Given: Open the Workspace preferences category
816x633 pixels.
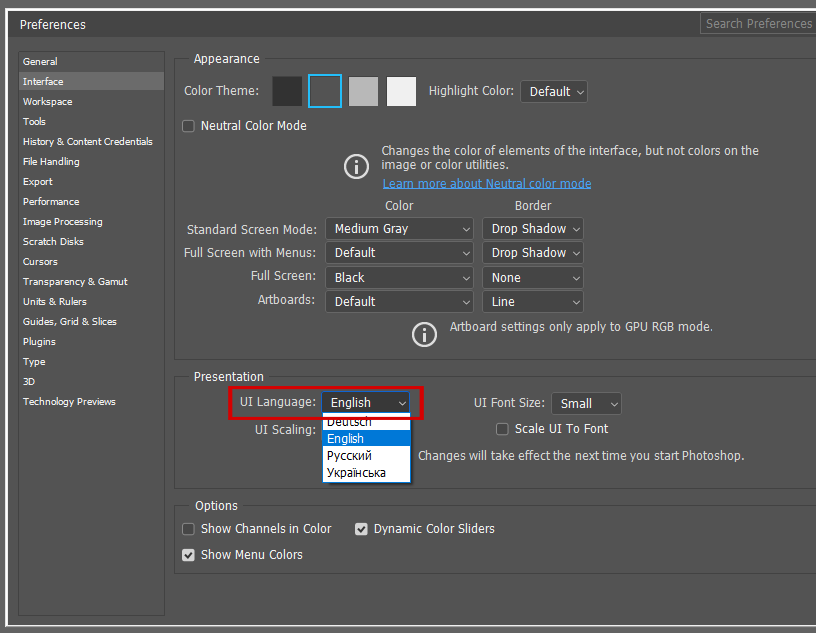Looking at the screenshot, I should [x=92, y=102].
